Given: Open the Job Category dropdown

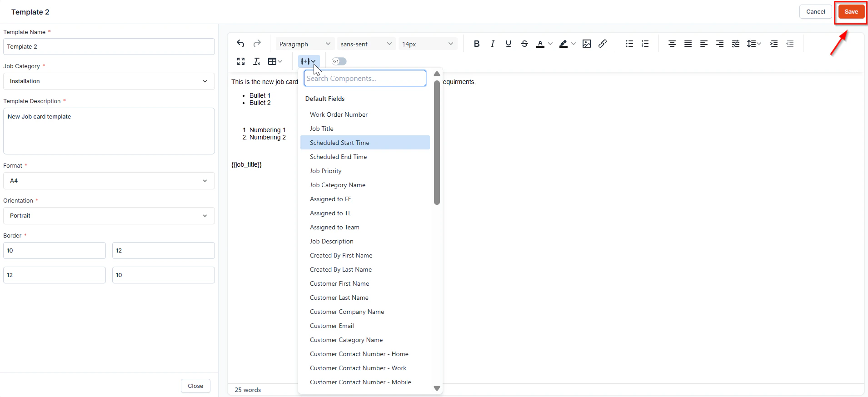Looking at the screenshot, I should click(109, 81).
